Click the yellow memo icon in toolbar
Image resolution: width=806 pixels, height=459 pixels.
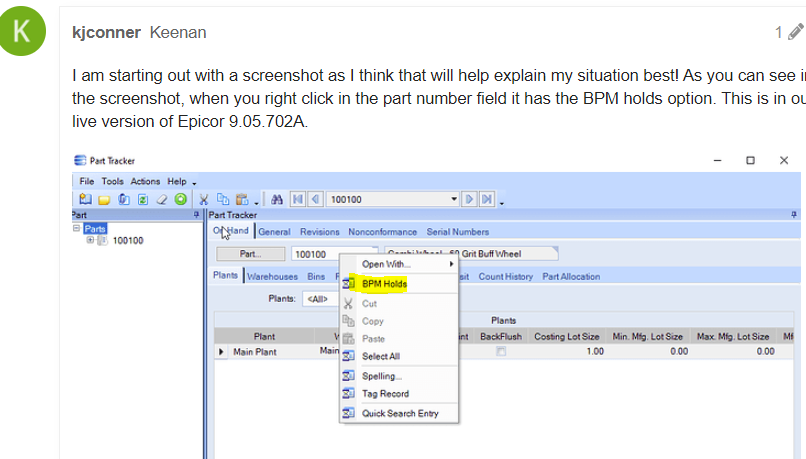(104, 200)
